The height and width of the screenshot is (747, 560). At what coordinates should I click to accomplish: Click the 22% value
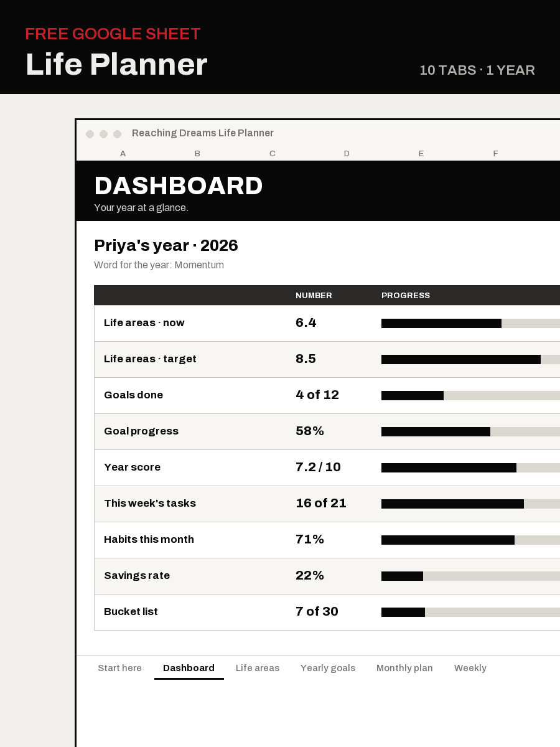(310, 576)
